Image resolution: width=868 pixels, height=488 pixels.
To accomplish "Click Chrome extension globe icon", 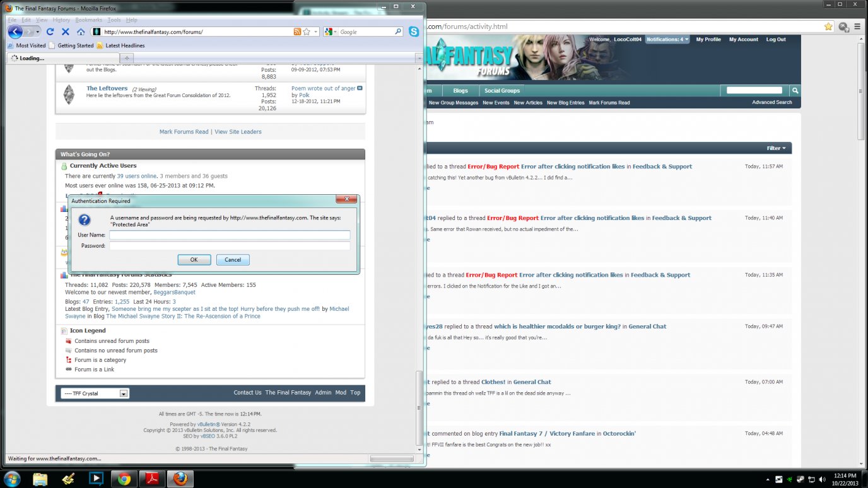I will pos(843,26).
